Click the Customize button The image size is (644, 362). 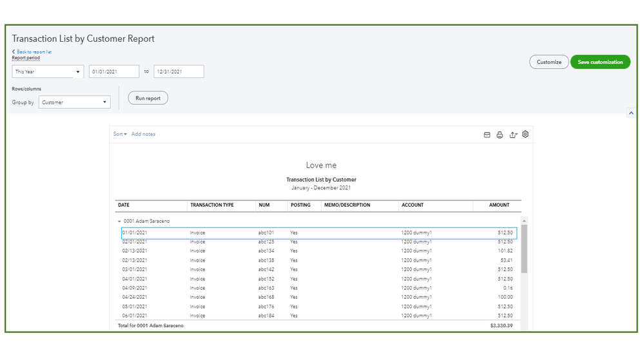(x=549, y=62)
